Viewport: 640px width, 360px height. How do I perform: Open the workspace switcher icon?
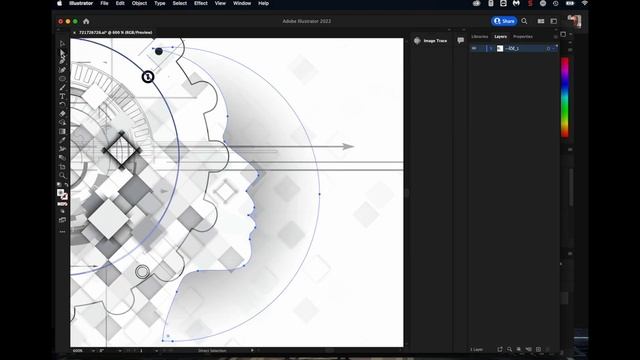click(554, 21)
